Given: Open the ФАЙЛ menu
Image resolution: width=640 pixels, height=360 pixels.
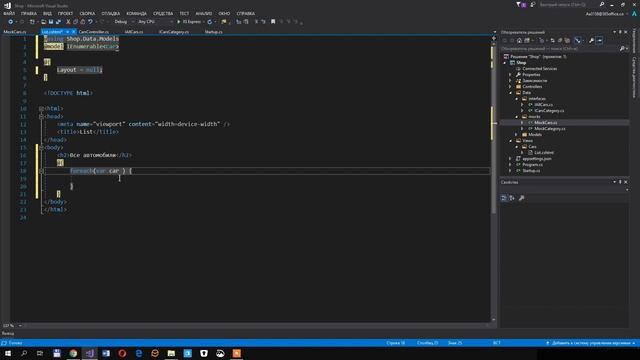Looking at the screenshot, I should (9, 13).
